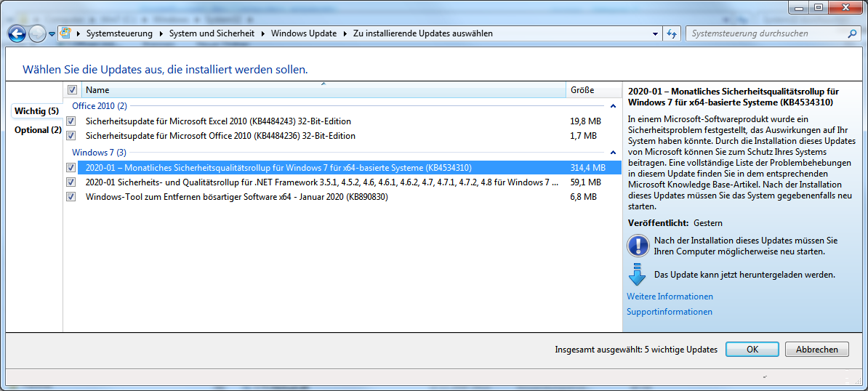Click the search magnifier icon
This screenshot has width=868, height=391.
click(852, 33)
